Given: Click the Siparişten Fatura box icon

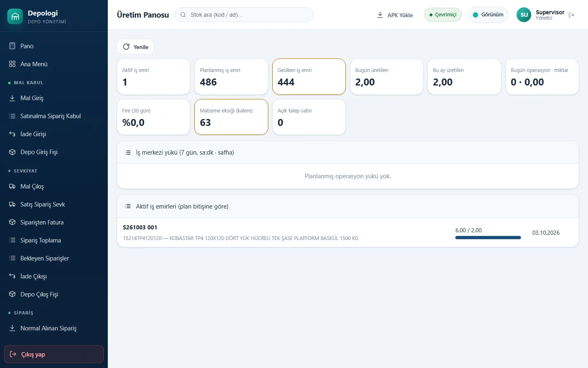Looking at the screenshot, I should 12,222.
